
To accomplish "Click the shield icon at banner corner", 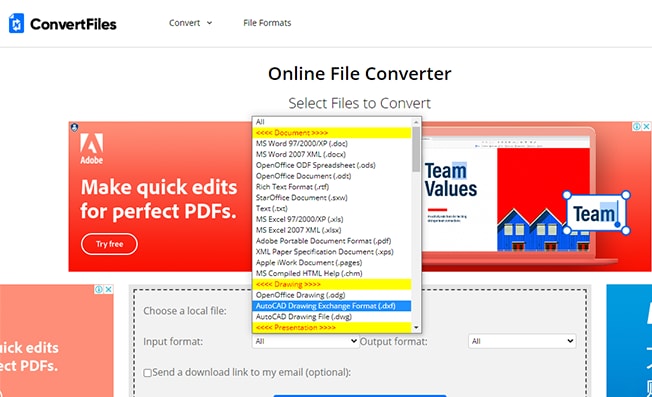I will click(74, 127).
